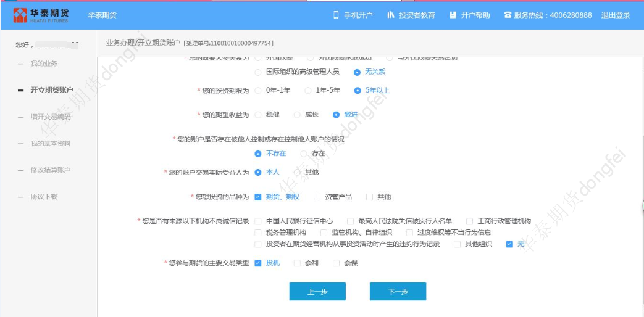The image size is (644, 317).
Task: Click 退出登录 to log out
Action: point(615,15)
